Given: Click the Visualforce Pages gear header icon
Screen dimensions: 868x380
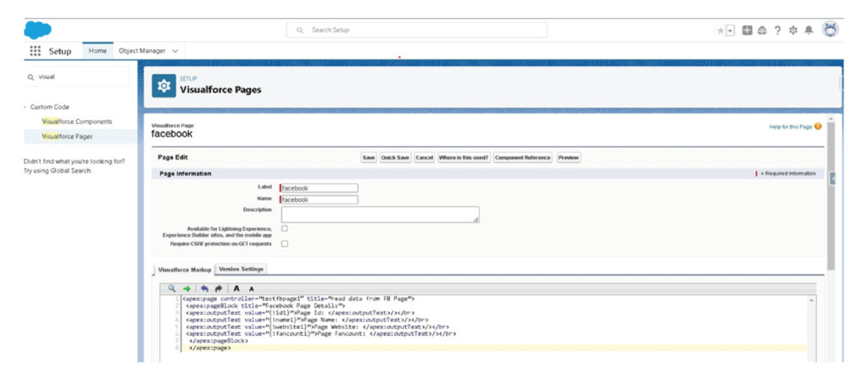Looking at the screenshot, I should pyautogui.click(x=164, y=86).
